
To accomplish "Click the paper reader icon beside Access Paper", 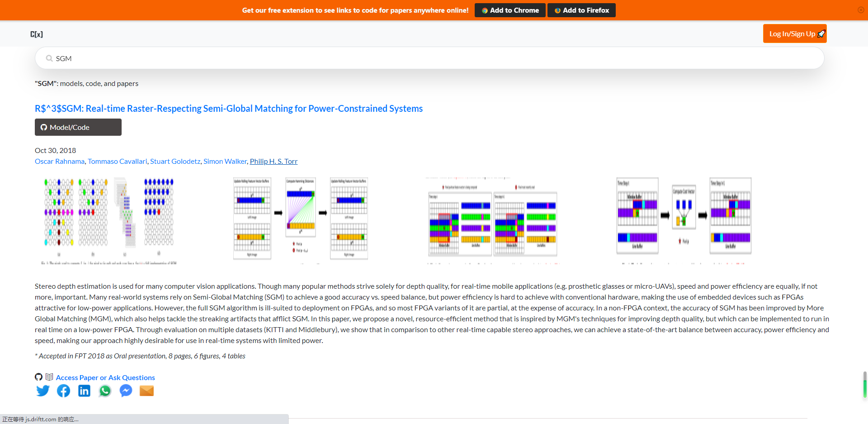I will coord(49,377).
